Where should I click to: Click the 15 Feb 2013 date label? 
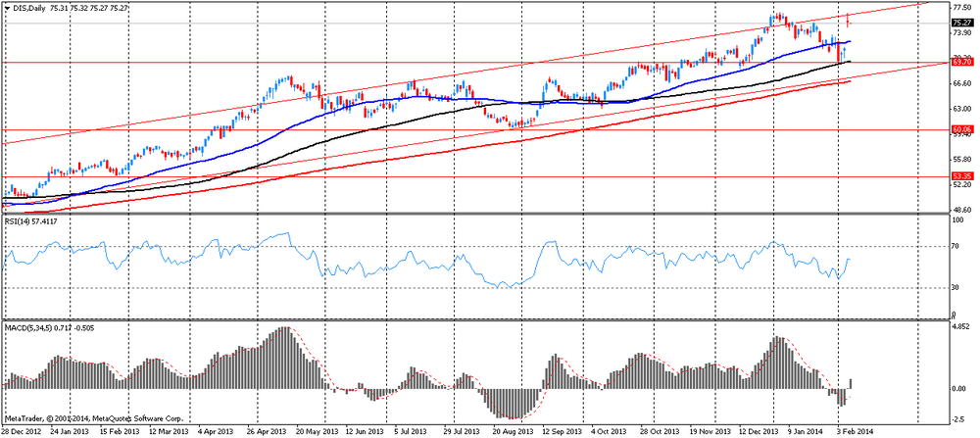pyautogui.click(x=120, y=432)
